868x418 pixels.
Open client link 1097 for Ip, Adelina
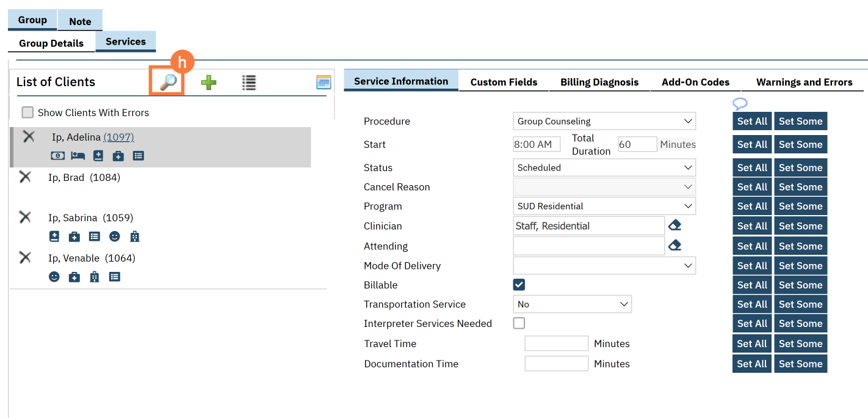(x=118, y=137)
